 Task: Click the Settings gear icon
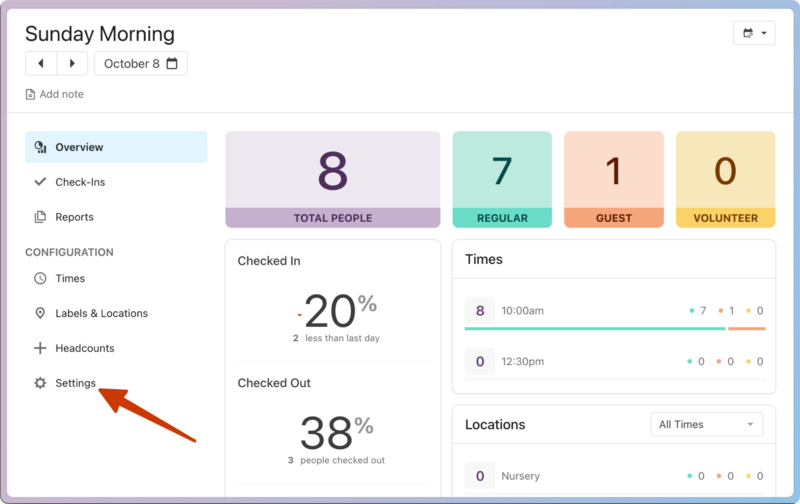41,383
